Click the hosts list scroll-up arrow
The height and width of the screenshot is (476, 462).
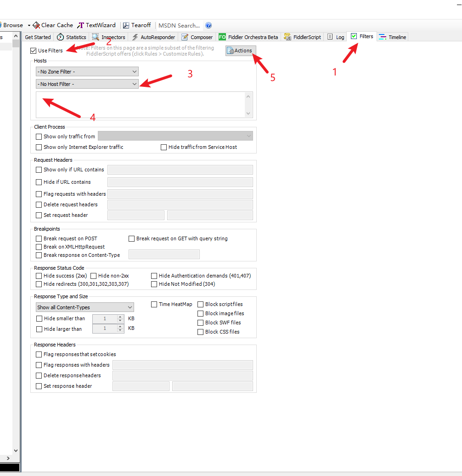tap(248, 96)
